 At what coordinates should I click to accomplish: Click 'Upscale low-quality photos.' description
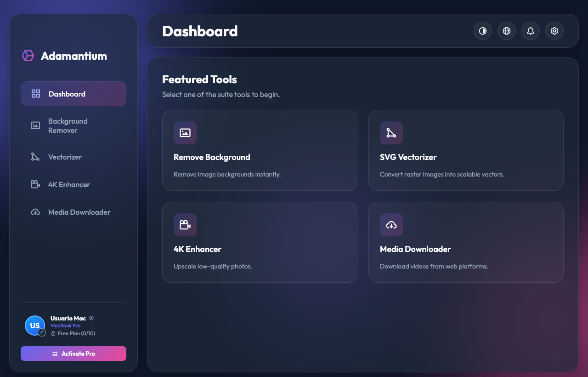click(x=213, y=267)
